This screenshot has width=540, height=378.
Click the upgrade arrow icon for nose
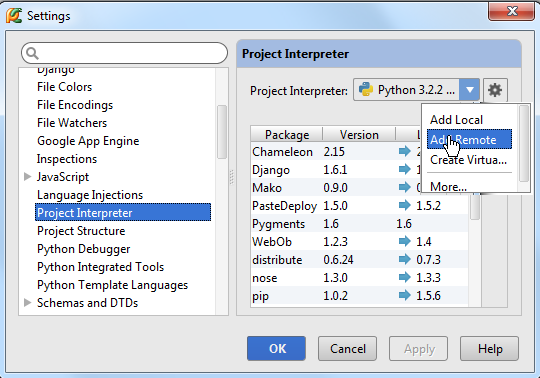click(x=405, y=277)
